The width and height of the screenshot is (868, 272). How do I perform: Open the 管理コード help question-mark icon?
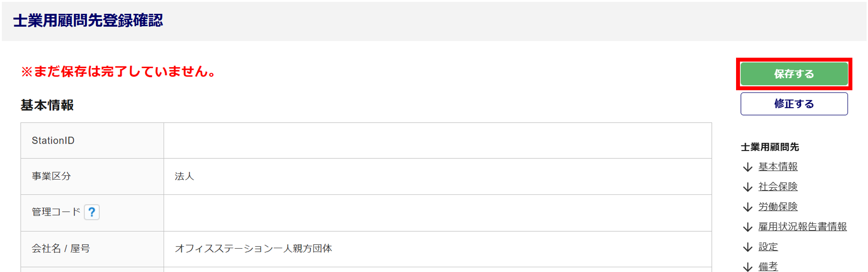92,212
